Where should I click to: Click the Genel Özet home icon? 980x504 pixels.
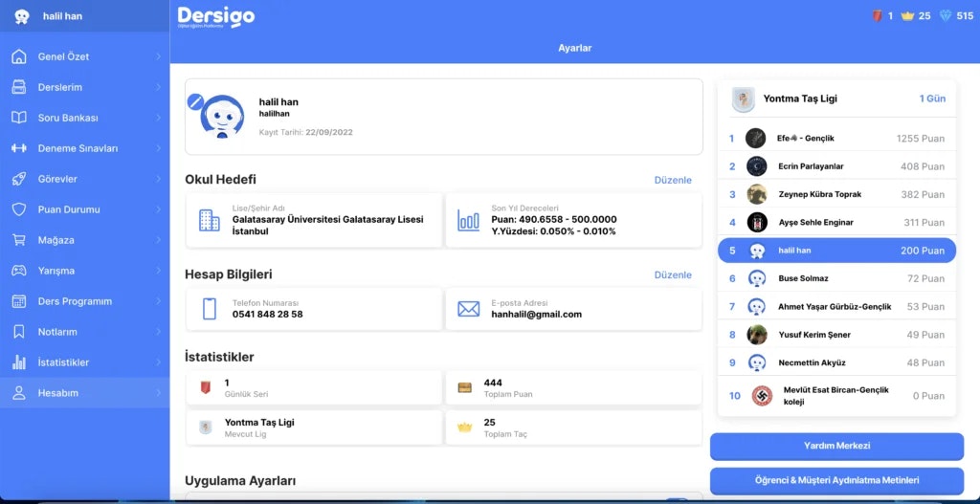(19, 56)
